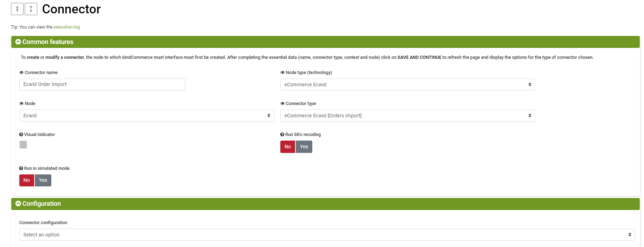Open the Connector configuration dropdown

(x=327, y=235)
